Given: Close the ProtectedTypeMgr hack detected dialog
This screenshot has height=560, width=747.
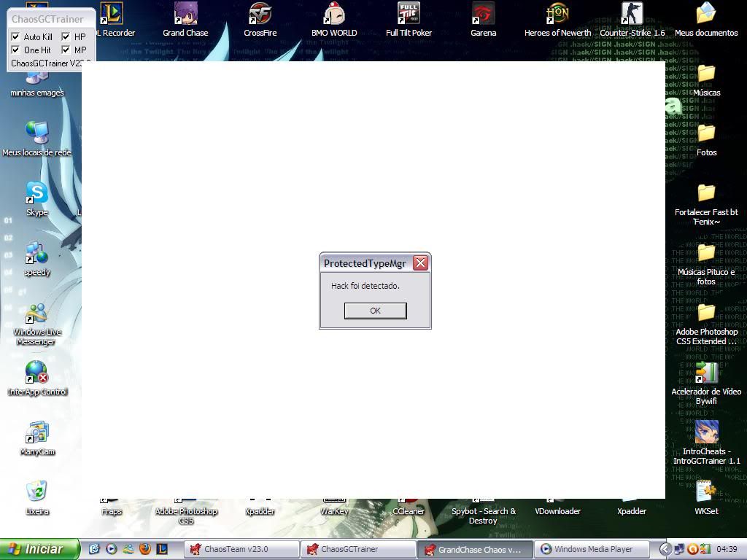Looking at the screenshot, I should tap(420, 263).
